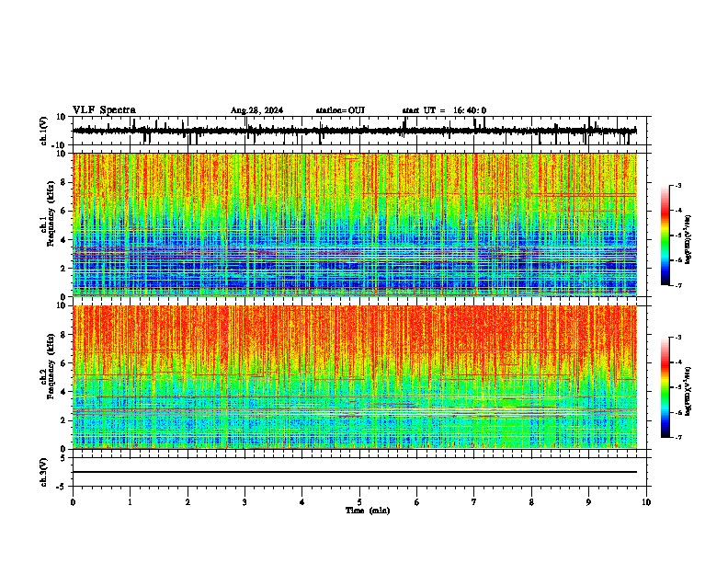Click the "ch.3(V)" axis label
The width and height of the screenshot is (728, 563).
click(44, 472)
